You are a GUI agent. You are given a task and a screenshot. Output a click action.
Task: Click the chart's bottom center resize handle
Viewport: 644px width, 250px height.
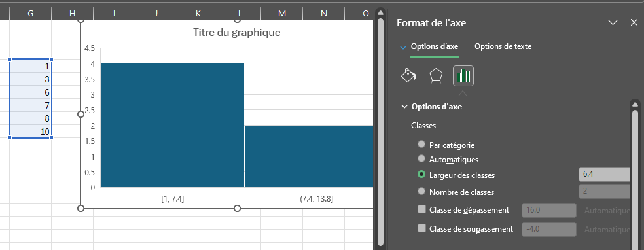point(237,209)
